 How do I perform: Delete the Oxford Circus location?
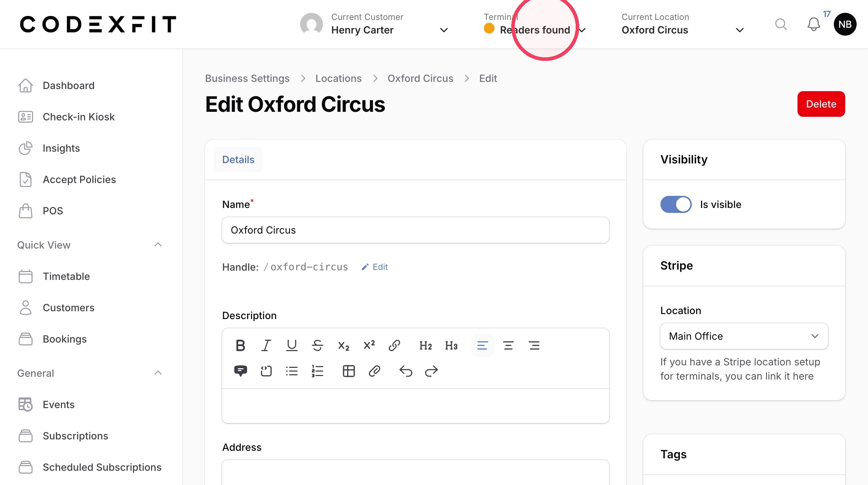tap(821, 104)
